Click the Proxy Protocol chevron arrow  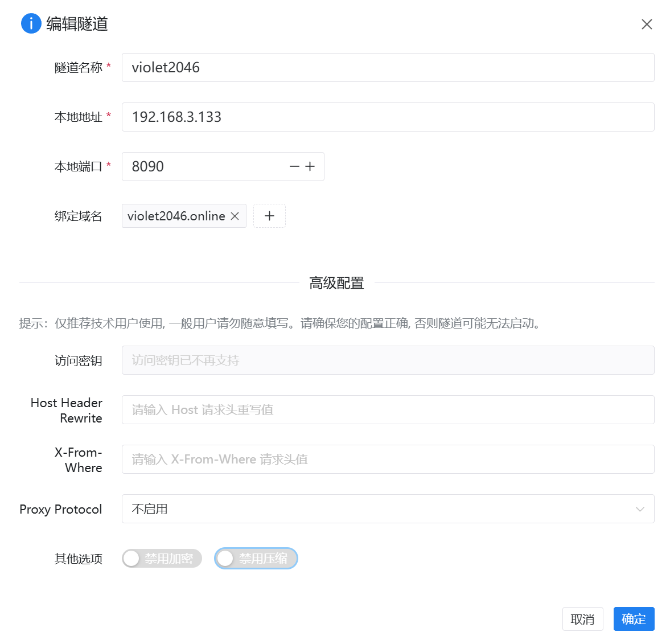640,509
